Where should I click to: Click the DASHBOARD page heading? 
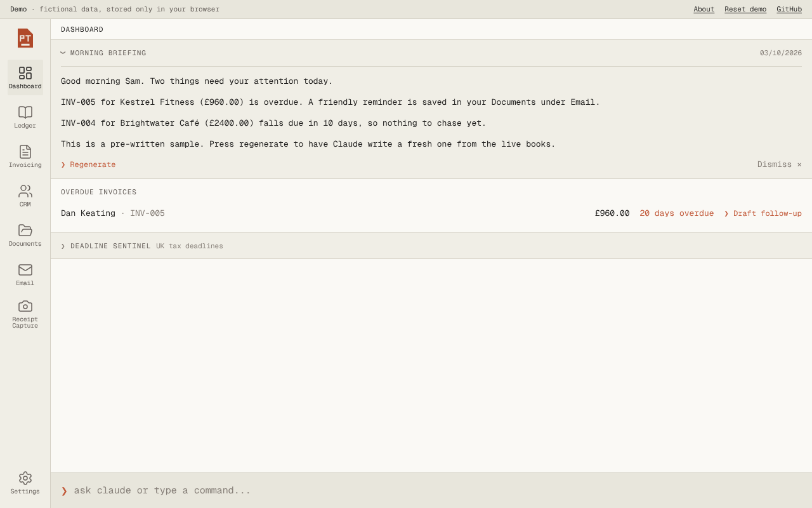82,30
